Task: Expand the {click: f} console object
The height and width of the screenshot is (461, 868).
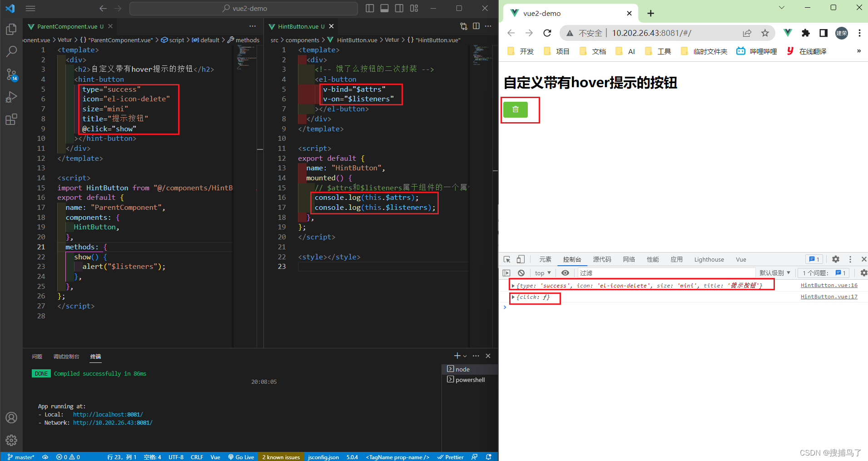Action: click(x=513, y=297)
